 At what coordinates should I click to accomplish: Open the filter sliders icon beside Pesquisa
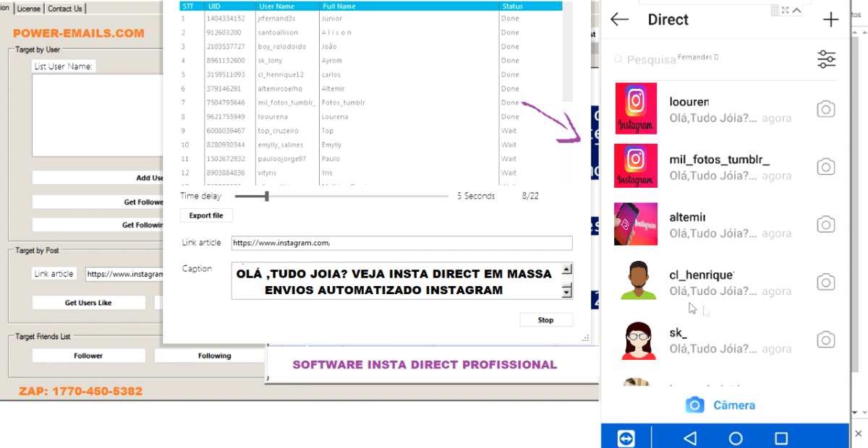[x=826, y=59]
